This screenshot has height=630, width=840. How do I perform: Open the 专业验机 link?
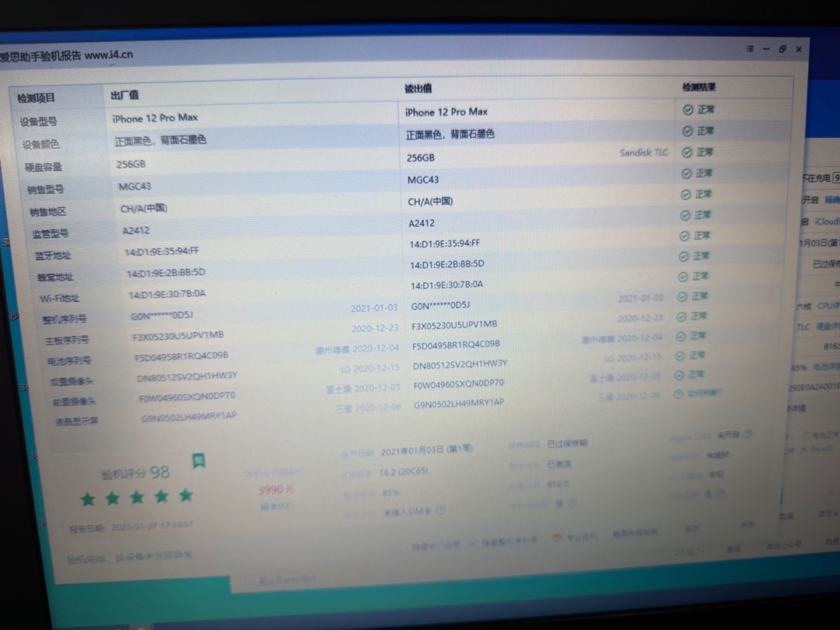click(582, 538)
